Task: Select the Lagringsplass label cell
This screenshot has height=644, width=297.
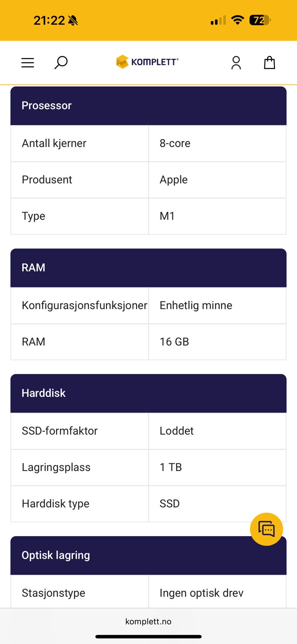Action: point(79,467)
